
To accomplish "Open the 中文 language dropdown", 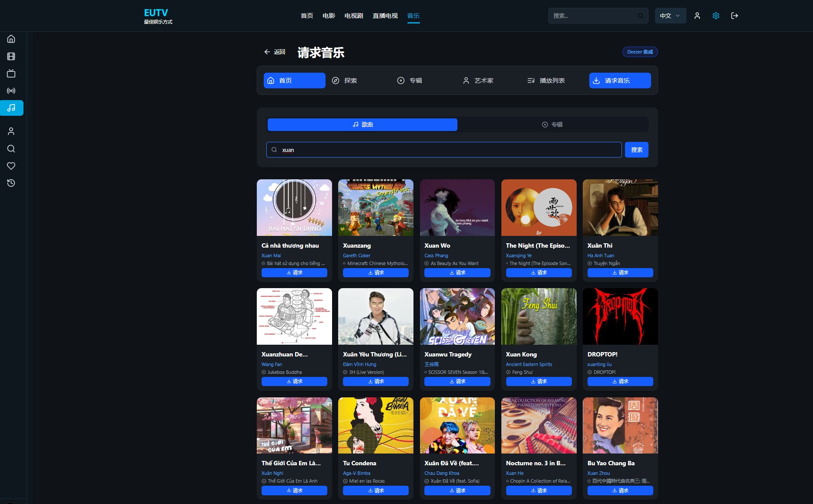I will click(670, 16).
